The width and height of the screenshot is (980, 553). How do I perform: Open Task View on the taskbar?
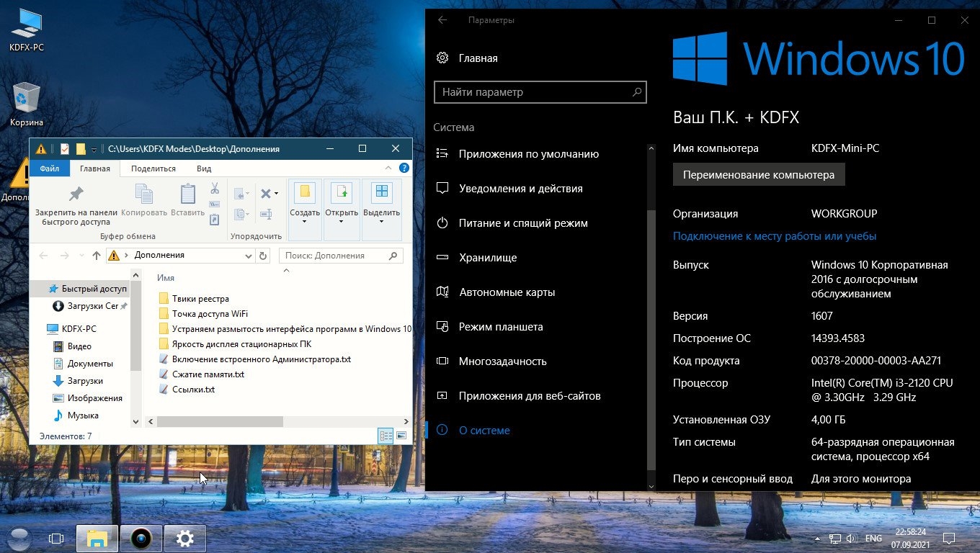tap(56, 538)
